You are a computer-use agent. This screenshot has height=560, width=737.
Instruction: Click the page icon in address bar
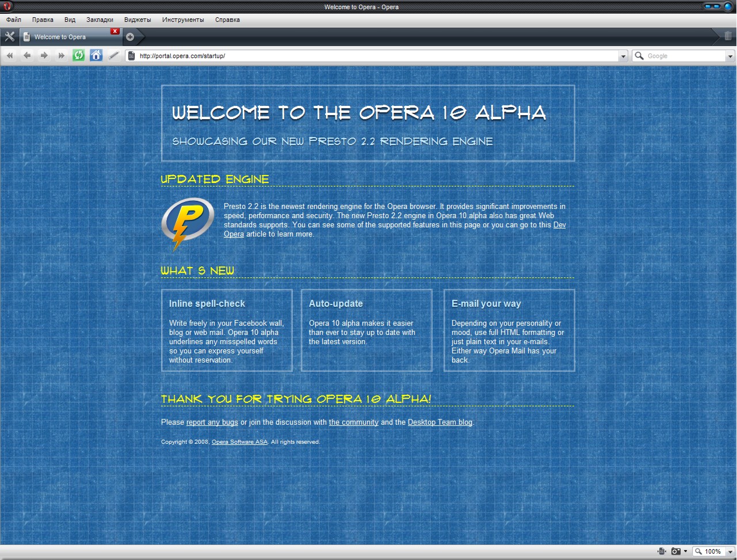tap(131, 56)
